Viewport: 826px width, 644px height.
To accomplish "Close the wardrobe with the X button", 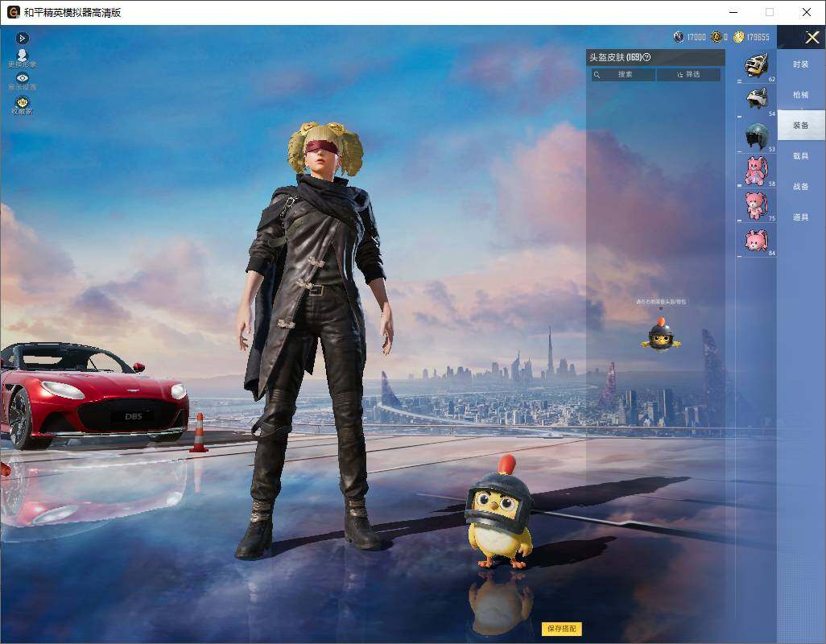I will (x=812, y=37).
